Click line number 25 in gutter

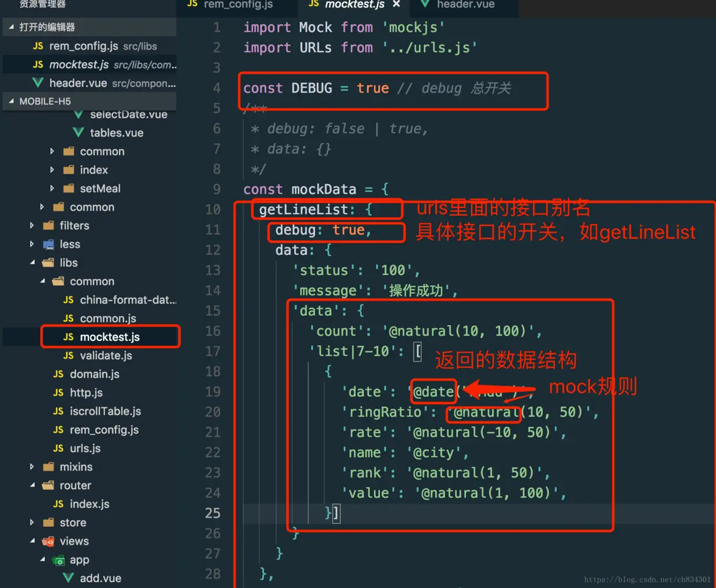pyautogui.click(x=212, y=513)
